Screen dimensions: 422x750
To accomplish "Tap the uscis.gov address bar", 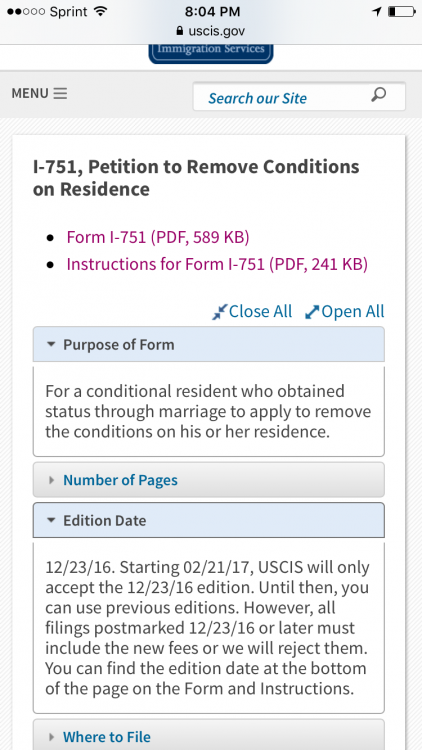I will [x=211, y=31].
